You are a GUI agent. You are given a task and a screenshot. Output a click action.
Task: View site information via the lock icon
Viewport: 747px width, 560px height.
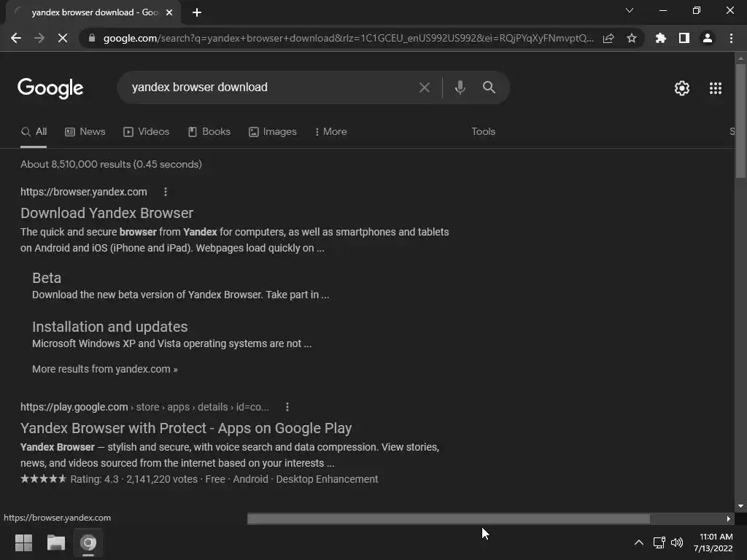[x=92, y=38]
